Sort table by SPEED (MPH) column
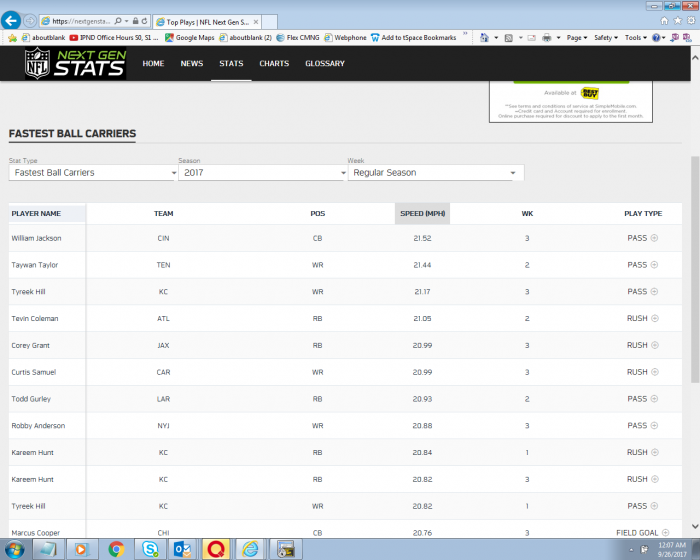The image size is (700, 560). [x=422, y=213]
